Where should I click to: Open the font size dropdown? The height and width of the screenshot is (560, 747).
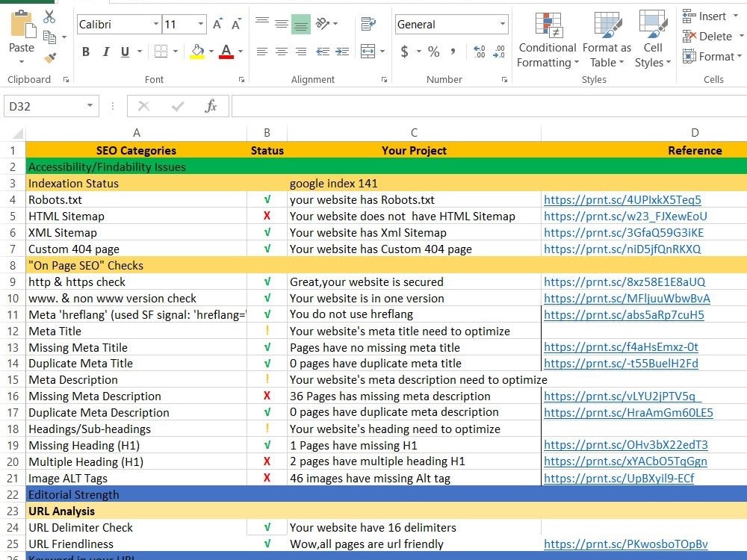coord(200,24)
